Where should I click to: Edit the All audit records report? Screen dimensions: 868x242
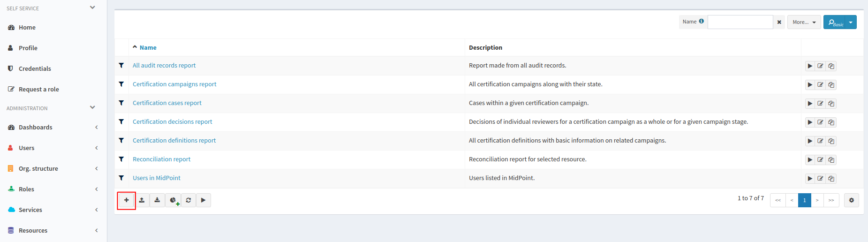[x=820, y=66]
